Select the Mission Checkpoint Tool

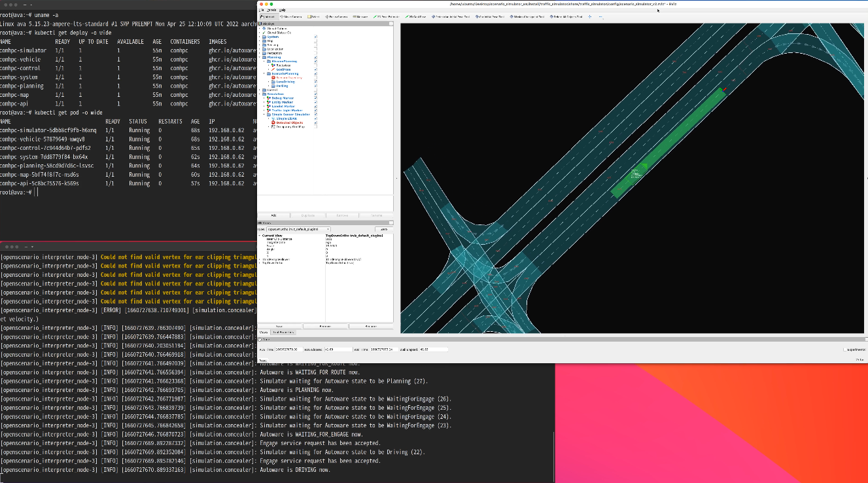tap(527, 16)
